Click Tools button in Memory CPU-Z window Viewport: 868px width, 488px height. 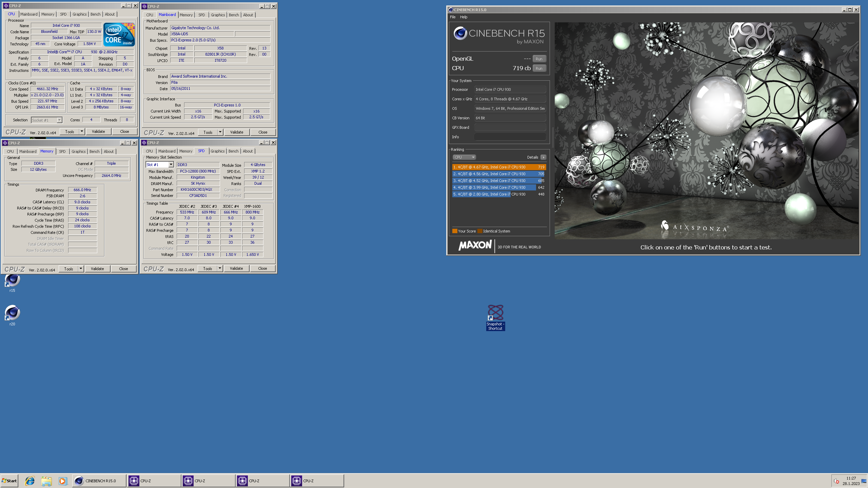68,269
